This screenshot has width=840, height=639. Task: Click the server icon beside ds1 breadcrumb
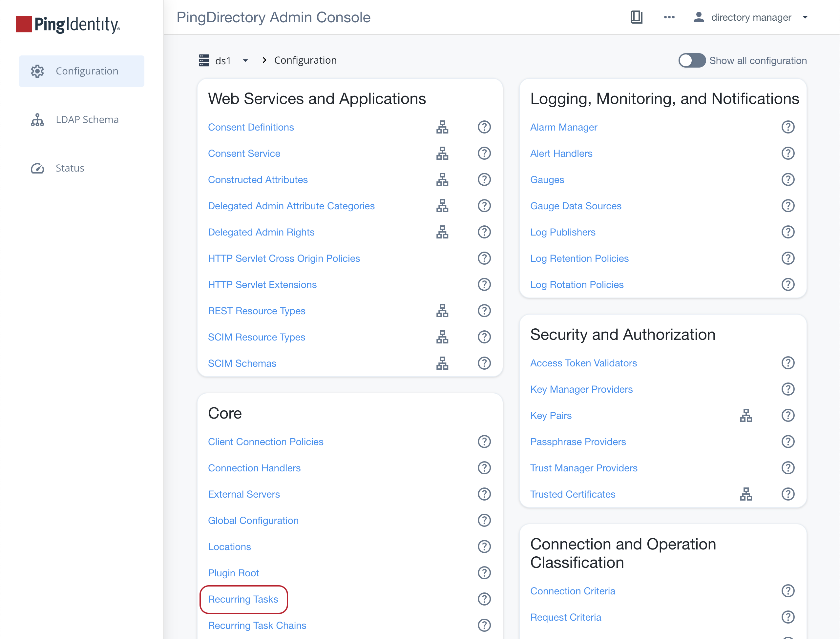(204, 60)
